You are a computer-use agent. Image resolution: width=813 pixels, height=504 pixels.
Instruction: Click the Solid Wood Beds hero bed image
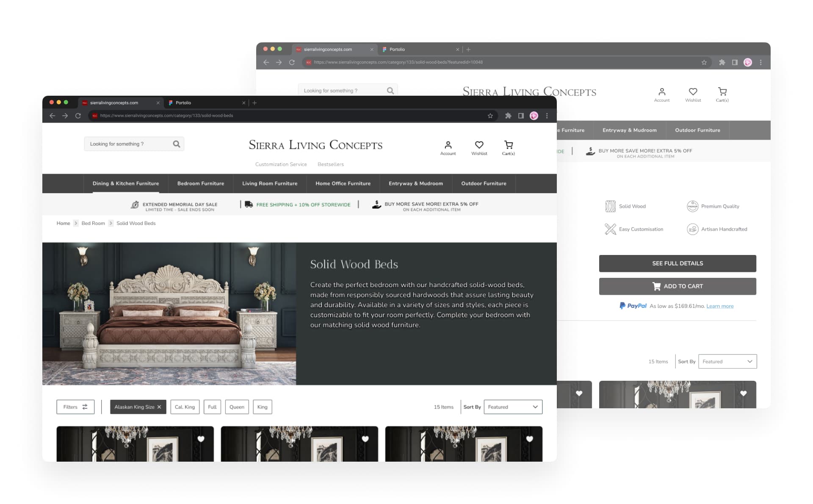tap(169, 314)
